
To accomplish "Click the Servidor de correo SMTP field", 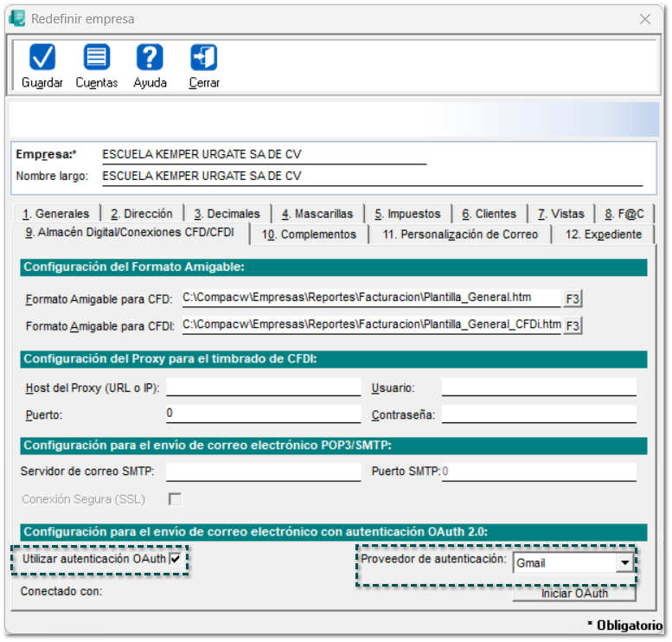I will (x=263, y=472).
